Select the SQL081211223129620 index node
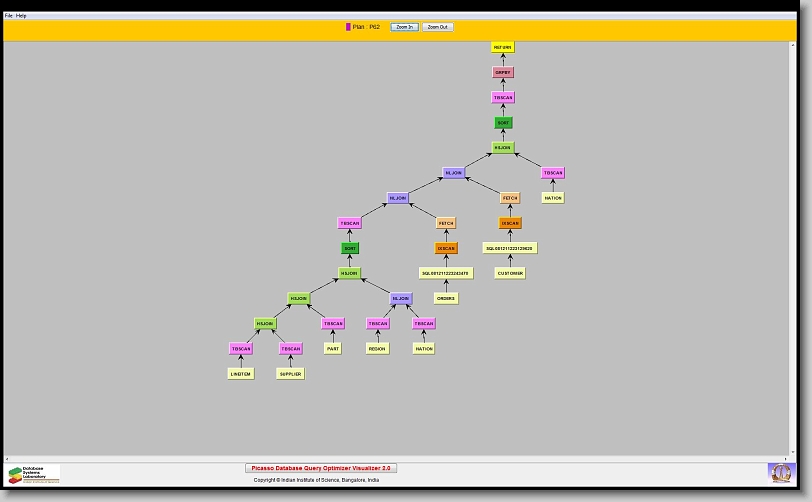Image resolution: width=812 pixels, height=502 pixels. [x=510, y=248]
